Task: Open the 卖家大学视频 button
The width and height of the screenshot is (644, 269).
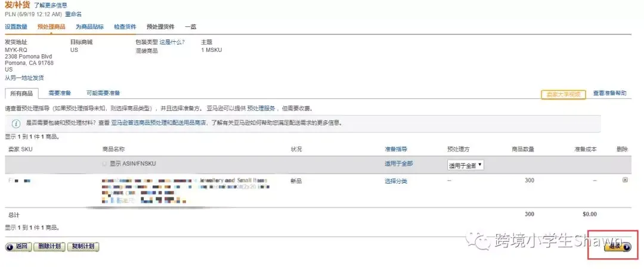Action: pyautogui.click(x=563, y=94)
